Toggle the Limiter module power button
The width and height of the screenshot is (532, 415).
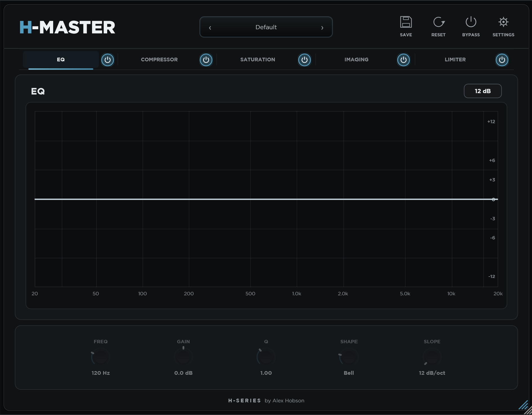tap(502, 60)
